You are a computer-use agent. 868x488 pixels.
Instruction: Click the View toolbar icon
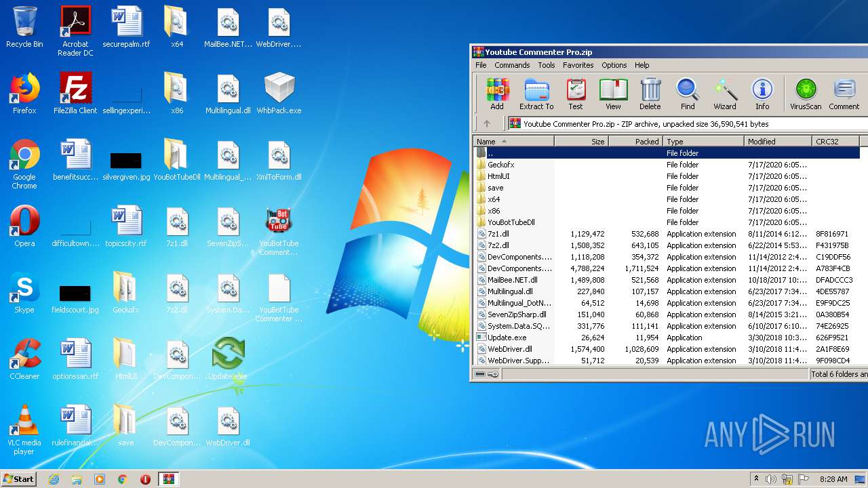(x=613, y=94)
